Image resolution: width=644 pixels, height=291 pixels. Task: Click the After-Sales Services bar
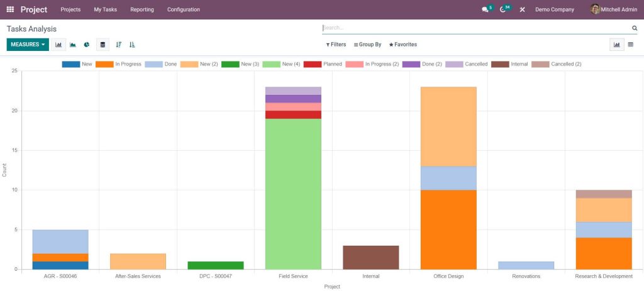click(138, 261)
